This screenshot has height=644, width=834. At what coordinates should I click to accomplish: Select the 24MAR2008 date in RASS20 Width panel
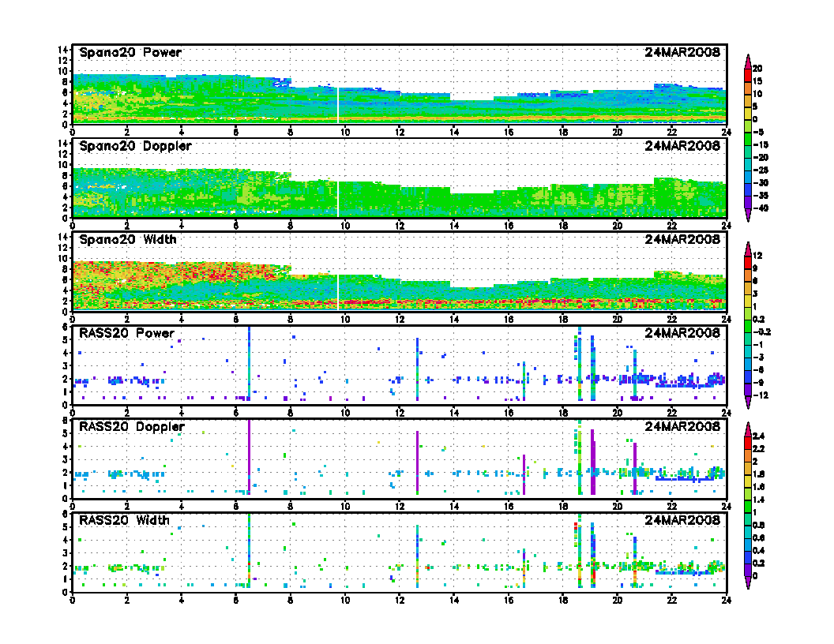(x=682, y=520)
